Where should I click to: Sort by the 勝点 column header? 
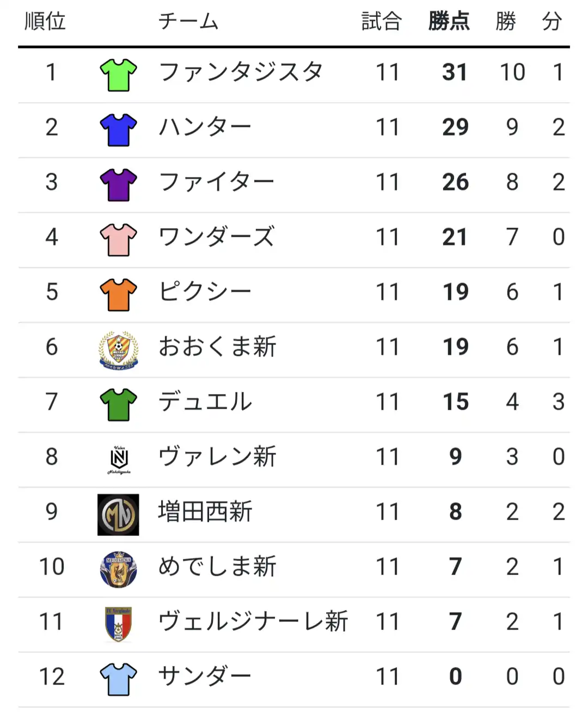coord(449,22)
